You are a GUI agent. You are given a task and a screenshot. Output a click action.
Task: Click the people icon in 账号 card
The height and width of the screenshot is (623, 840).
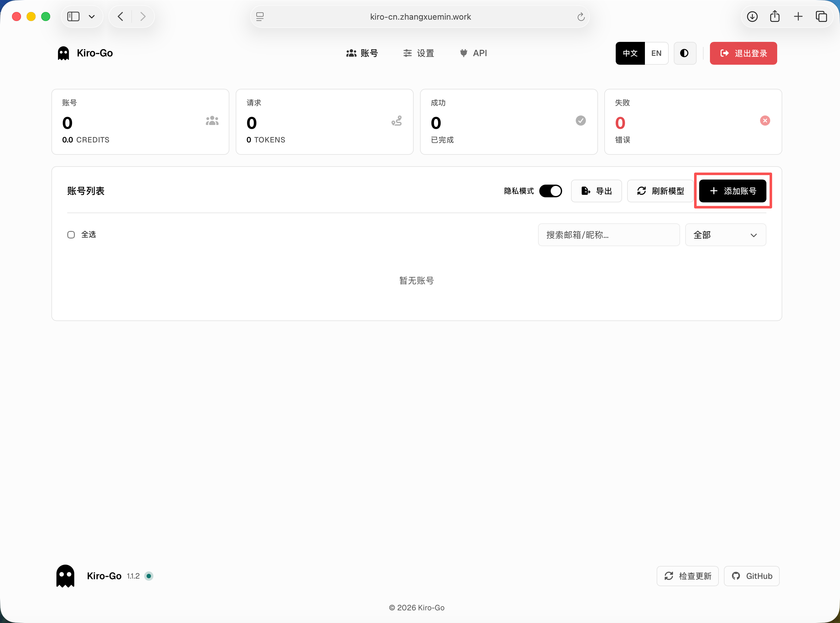[x=212, y=121]
